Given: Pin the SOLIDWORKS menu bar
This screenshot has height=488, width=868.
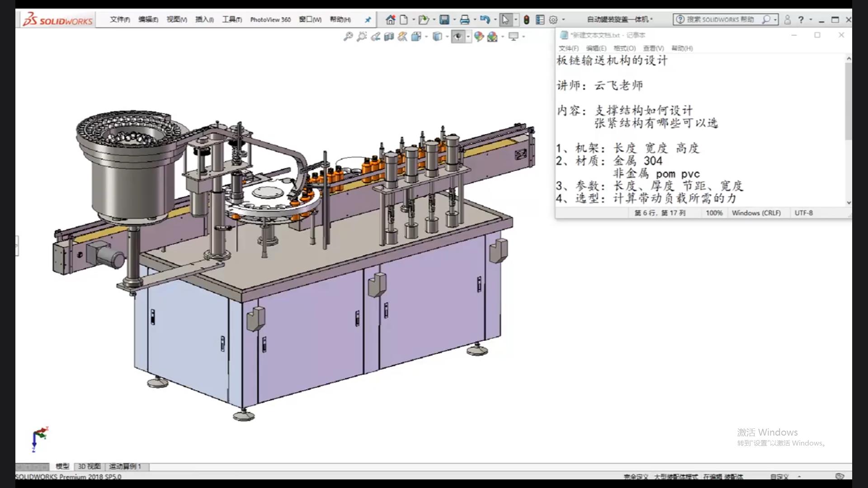Looking at the screenshot, I should tap(368, 19).
